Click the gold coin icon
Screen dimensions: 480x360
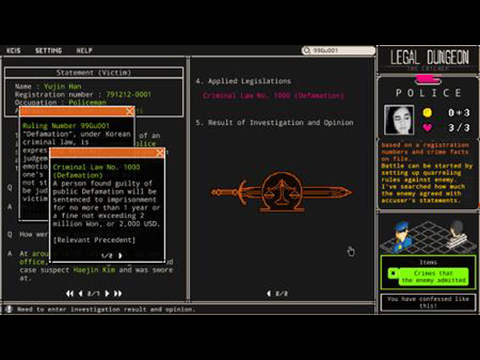click(x=427, y=113)
